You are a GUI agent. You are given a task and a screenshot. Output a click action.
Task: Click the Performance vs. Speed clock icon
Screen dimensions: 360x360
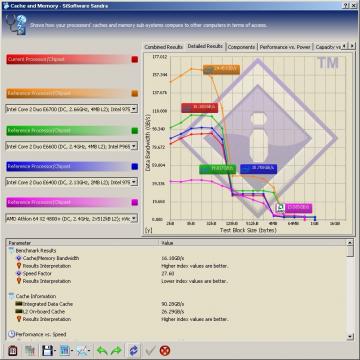(11, 334)
